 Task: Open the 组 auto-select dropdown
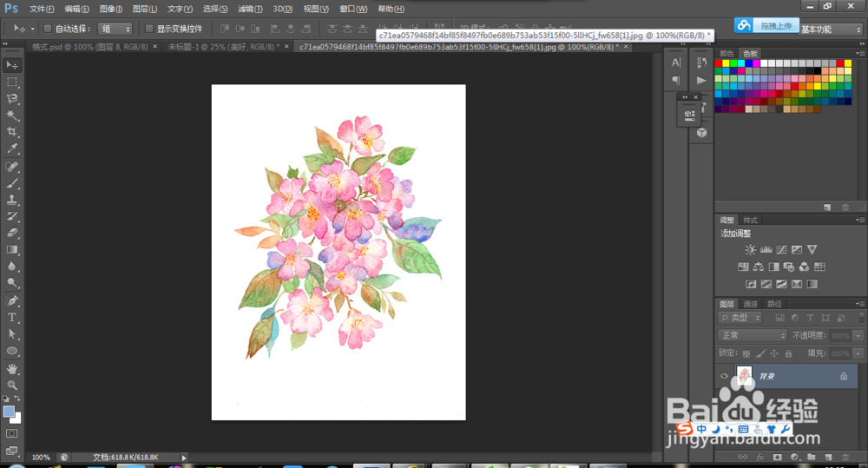pos(115,29)
